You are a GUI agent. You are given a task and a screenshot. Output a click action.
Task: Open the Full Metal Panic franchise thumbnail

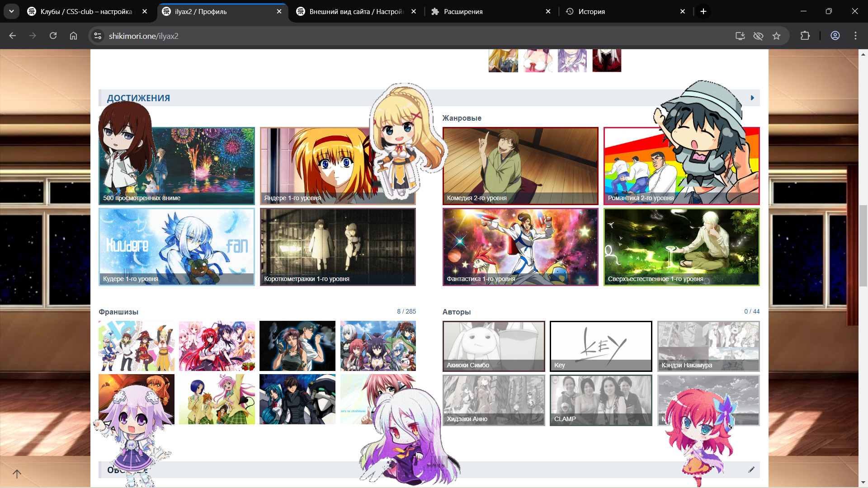point(297,399)
